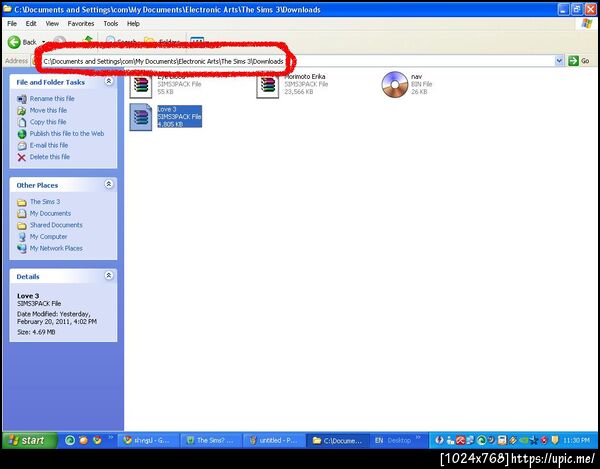This screenshot has width=600, height=469.
Task: Go back with the green Back arrow
Action: [x=14, y=42]
